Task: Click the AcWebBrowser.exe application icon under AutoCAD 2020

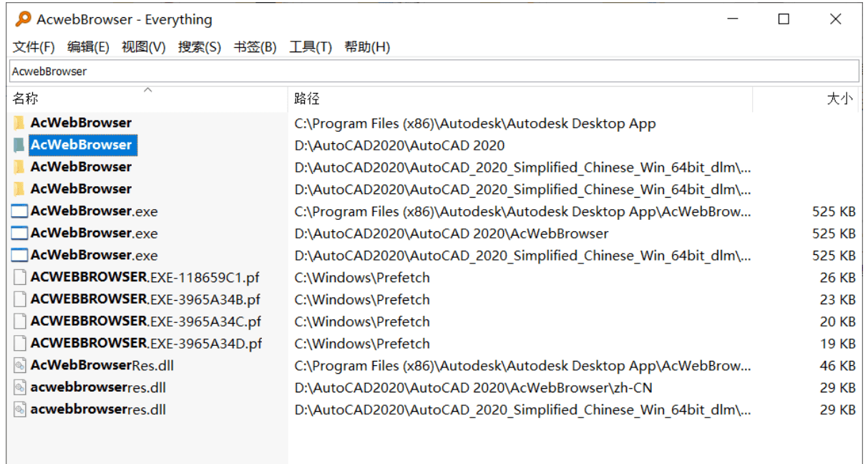Action: [20, 233]
